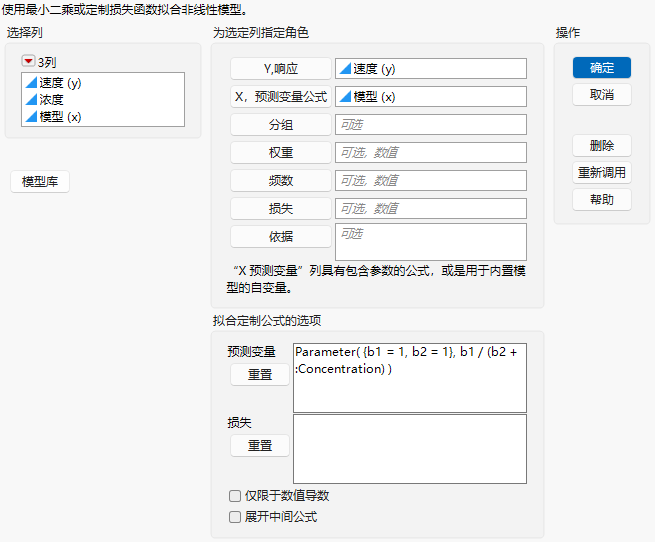Click the 依据 role button

click(x=281, y=237)
